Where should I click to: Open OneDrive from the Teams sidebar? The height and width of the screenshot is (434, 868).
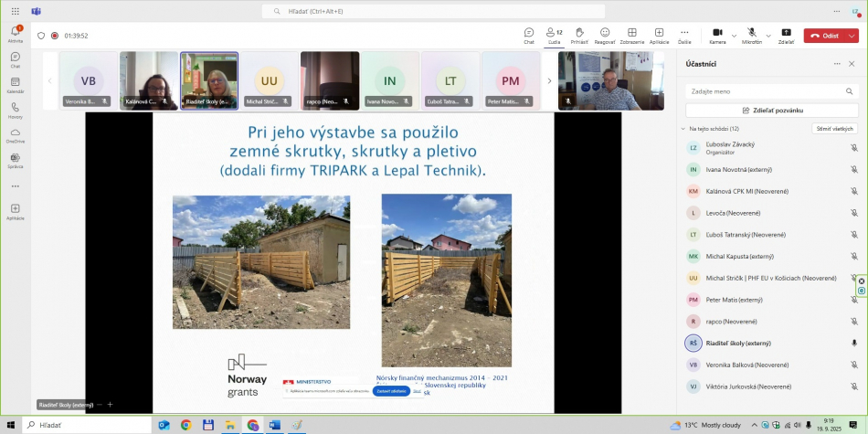pyautogui.click(x=16, y=134)
